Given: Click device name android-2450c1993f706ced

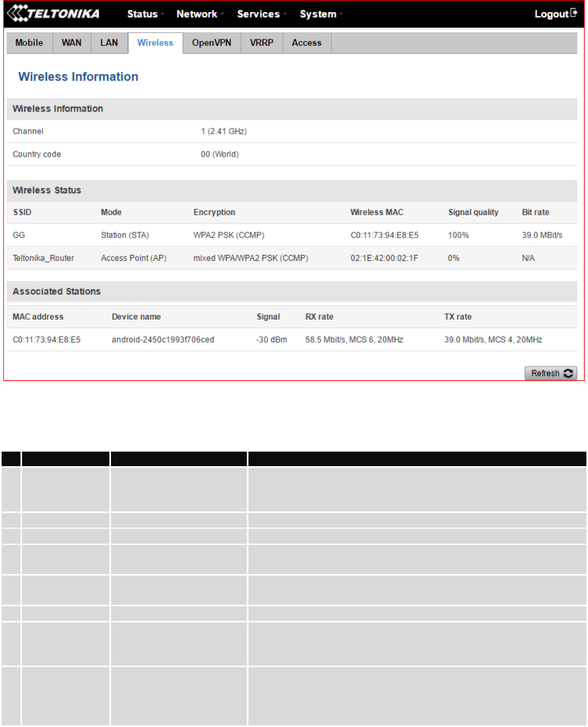Looking at the screenshot, I should point(163,340).
